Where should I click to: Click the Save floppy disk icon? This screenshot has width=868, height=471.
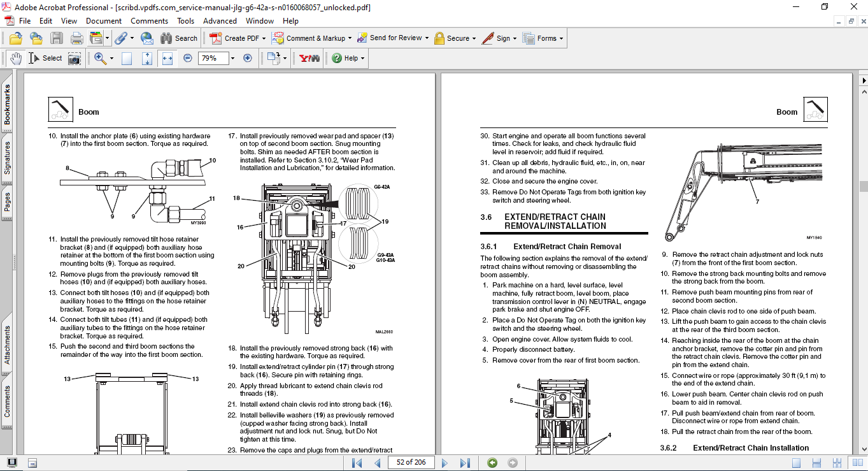click(57, 38)
